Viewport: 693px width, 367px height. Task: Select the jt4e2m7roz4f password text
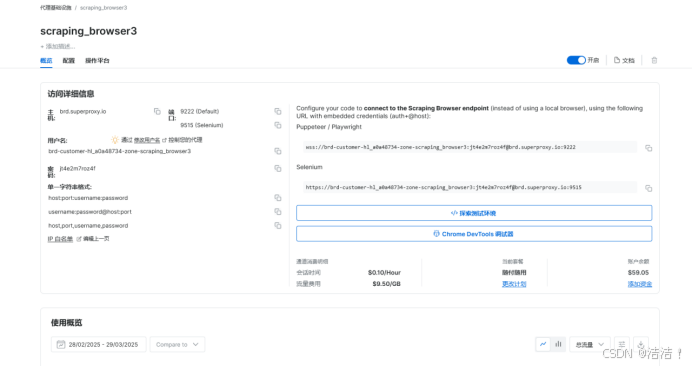point(77,168)
